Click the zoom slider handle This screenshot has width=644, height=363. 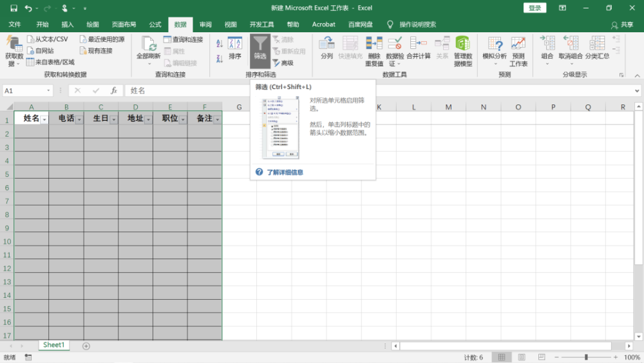pyautogui.click(x=586, y=357)
